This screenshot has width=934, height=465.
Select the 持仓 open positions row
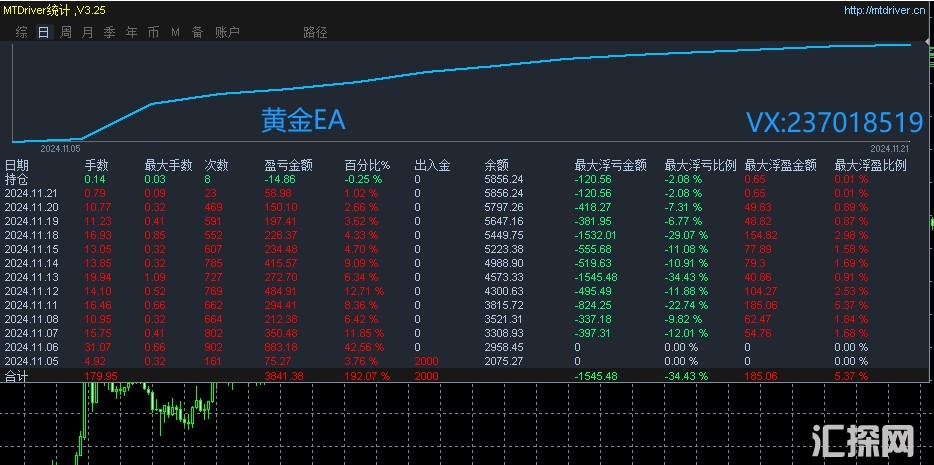click(x=467, y=179)
